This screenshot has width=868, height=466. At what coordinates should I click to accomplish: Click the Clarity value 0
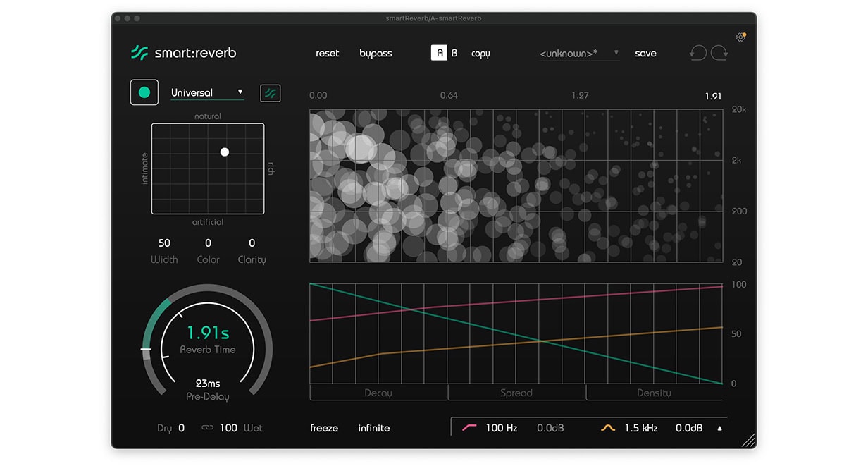tap(252, 243)
